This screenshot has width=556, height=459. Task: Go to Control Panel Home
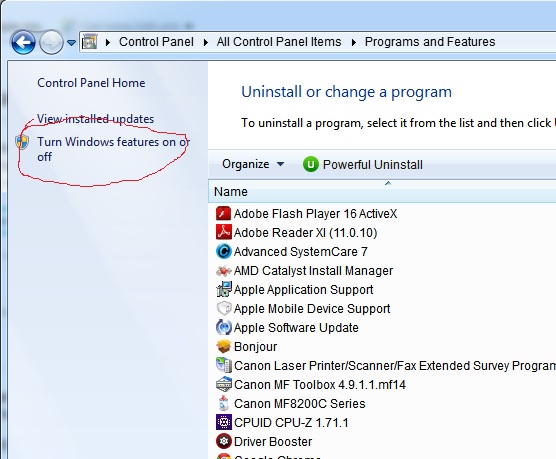91,83
